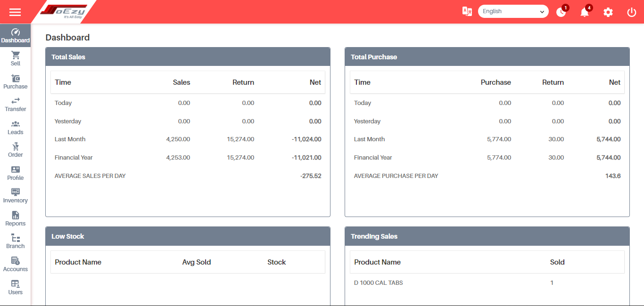Viewport: 644px width, 306px height.
Task: Select the Purchase icon in sidebar
Action: [15, 81]
